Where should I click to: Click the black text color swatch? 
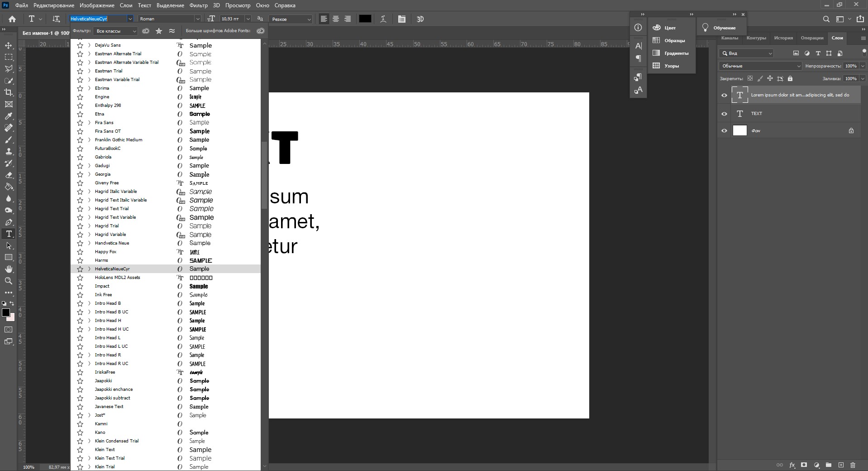click(365, 19)
